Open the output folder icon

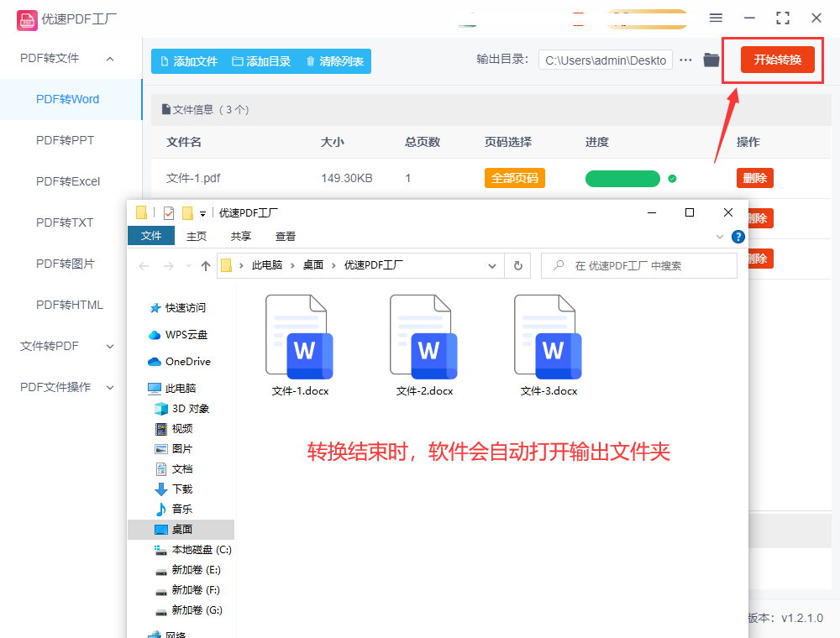(x=711, y=60)
